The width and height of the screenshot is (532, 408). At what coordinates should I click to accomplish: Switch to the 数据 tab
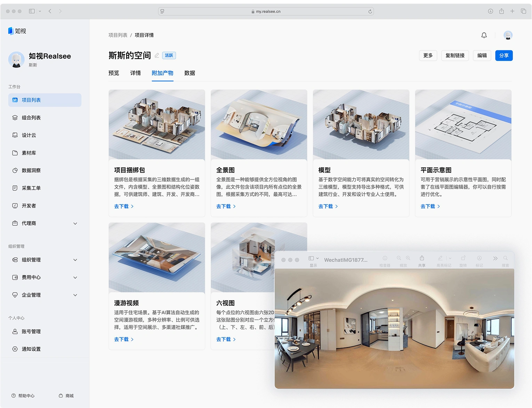pos(190,73)
